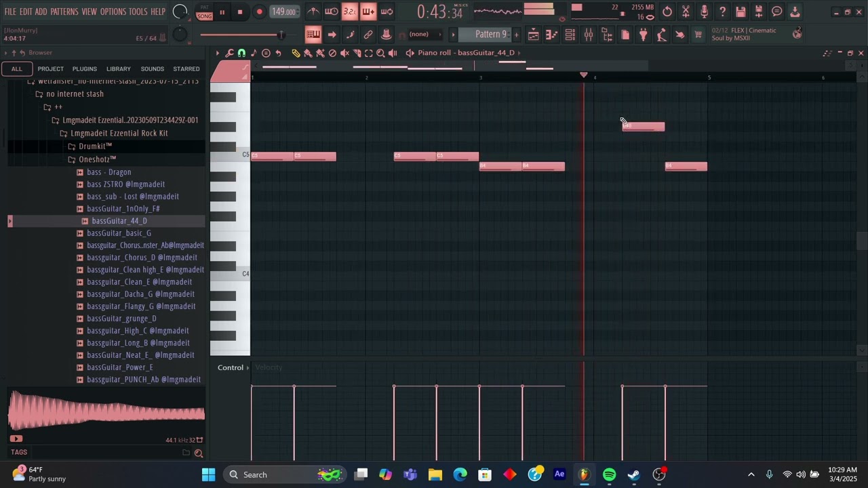The image size is (868, 488).
Task: Open Spotify from the taskbar
Action: click(609, 474)
